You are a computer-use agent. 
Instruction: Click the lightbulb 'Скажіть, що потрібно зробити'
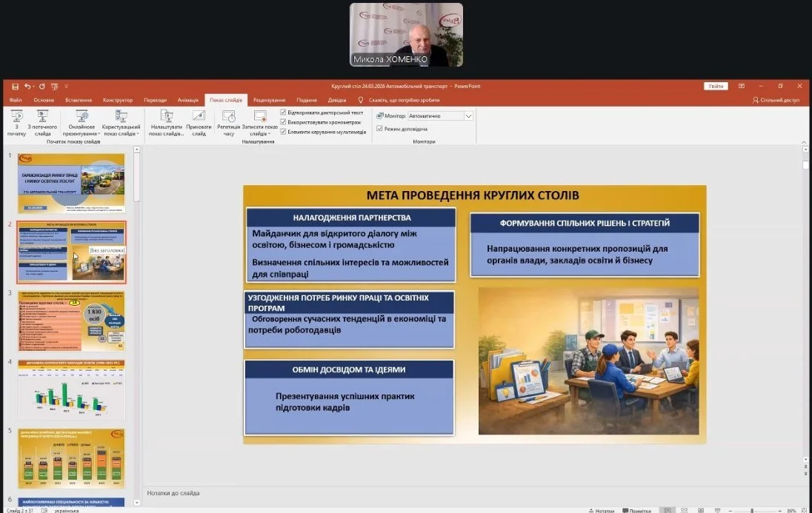click(360, 100)
